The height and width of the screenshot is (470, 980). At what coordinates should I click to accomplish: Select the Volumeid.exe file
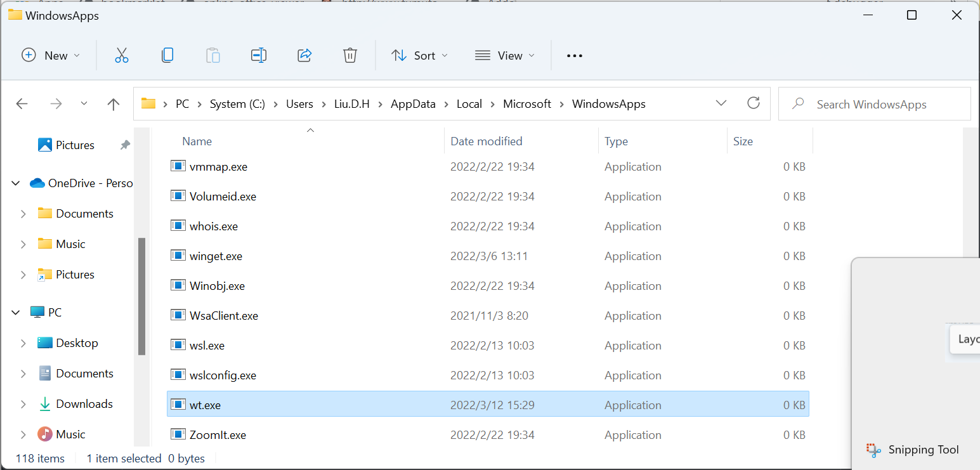tap(488, 196)
